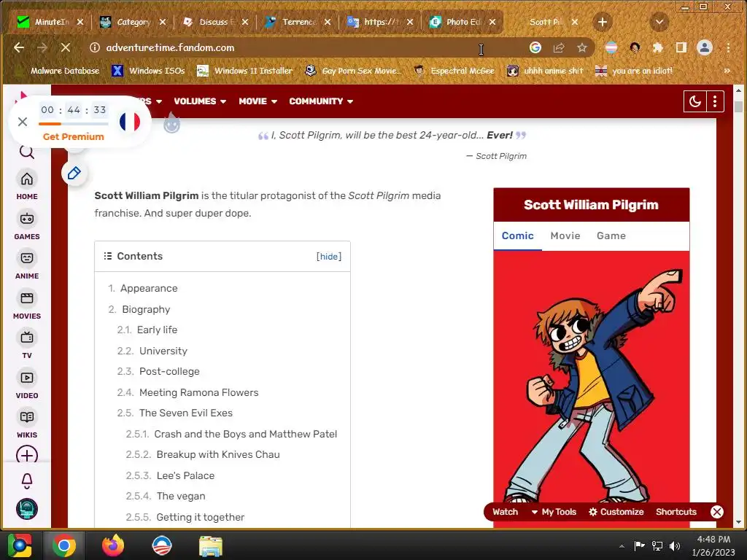The width and height of the screenshot is (747, 560).
Task: Click the start a wiki plus icon
Action: tap(27, 455)
